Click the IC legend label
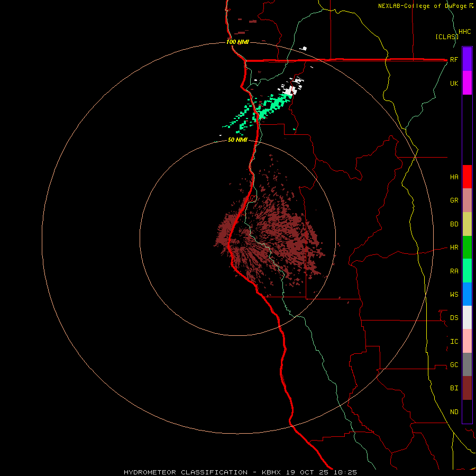 (x=454, y=342)
